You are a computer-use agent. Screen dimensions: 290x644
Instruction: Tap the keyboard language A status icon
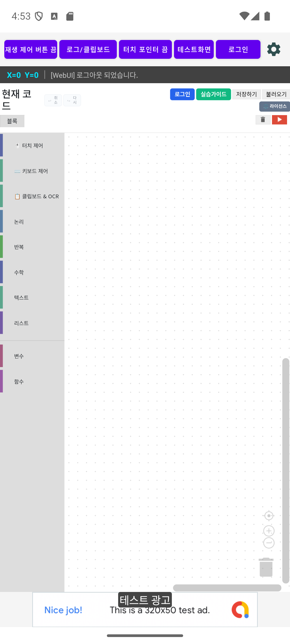pos(54,16)
